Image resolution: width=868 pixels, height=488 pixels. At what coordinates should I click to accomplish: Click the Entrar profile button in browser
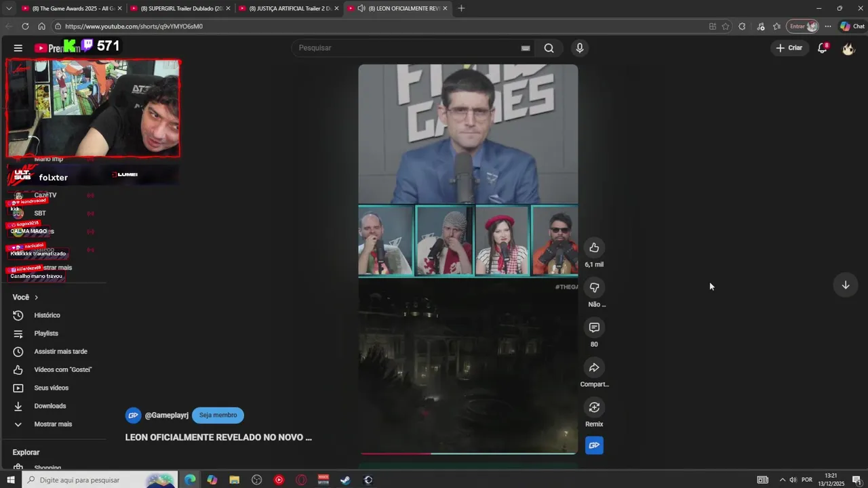point(803,26)
